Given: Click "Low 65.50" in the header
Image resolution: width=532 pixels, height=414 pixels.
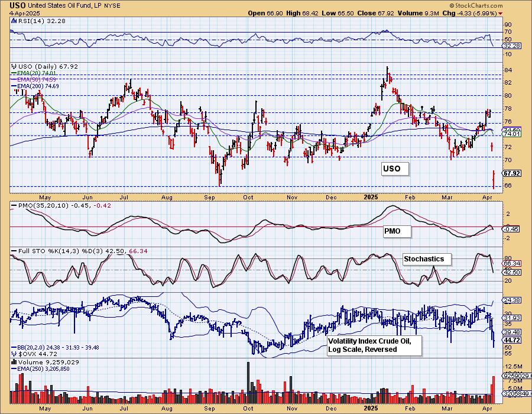Looking at the screenshot, I should coord(338,13).
